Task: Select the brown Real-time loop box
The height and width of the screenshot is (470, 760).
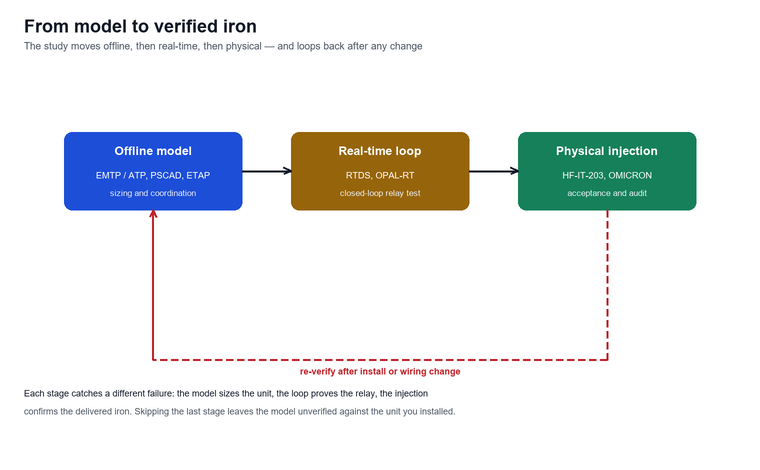Action: (x=380, y=171)
